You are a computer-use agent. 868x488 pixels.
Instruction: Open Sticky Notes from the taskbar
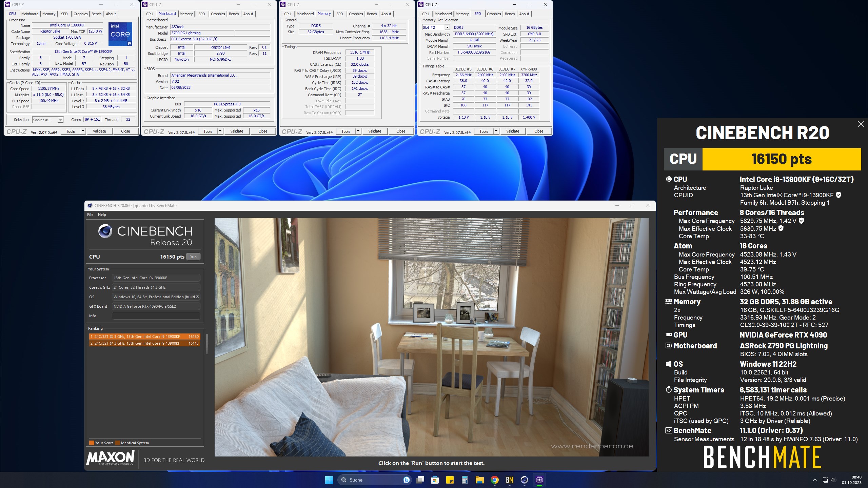pos(450,480)
